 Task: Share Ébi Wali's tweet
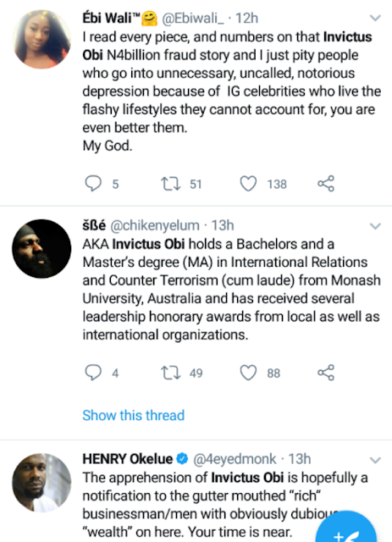[x=326, y=184]
